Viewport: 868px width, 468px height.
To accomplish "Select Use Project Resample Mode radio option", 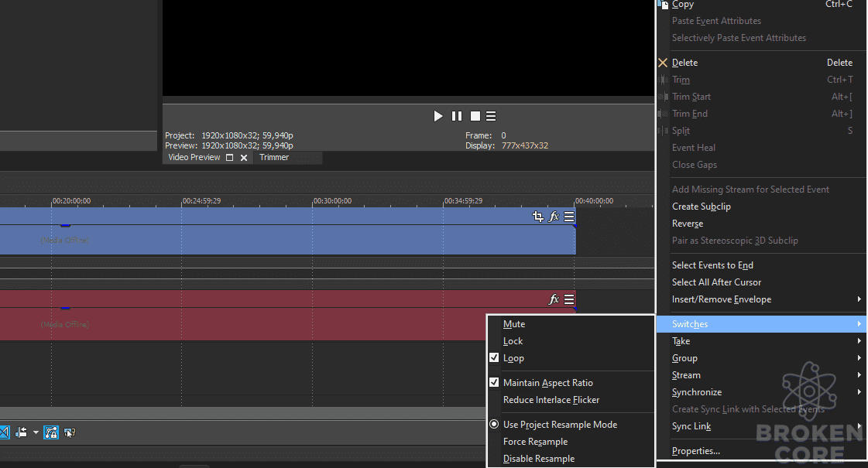I will click(494, 425).
